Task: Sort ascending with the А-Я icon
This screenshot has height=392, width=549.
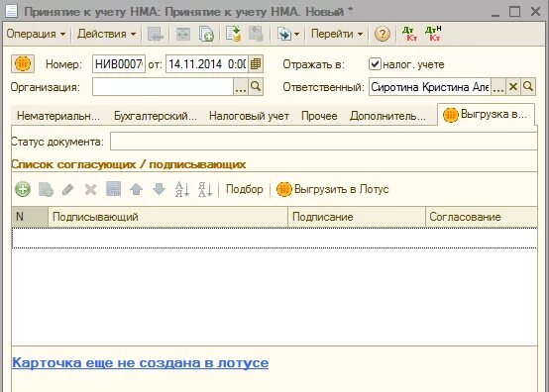Action: coord(182,189)
